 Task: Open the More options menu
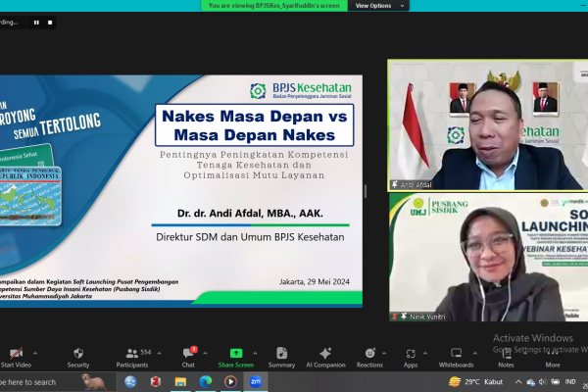click(x=553, y=358)
